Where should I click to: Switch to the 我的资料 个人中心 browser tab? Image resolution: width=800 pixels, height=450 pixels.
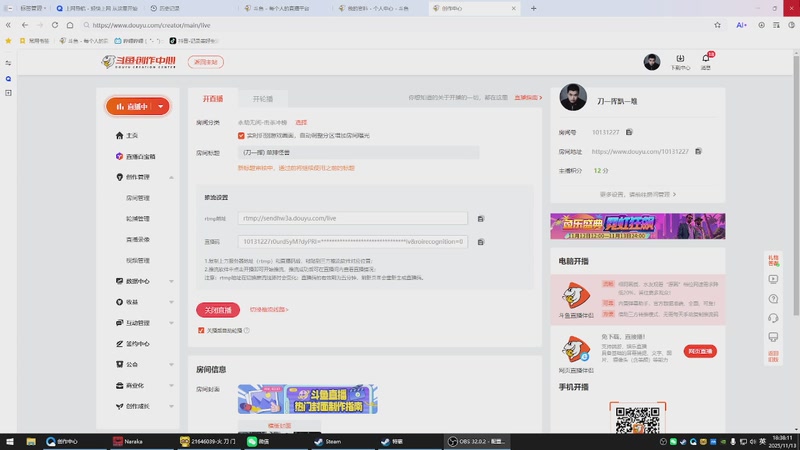378,8
